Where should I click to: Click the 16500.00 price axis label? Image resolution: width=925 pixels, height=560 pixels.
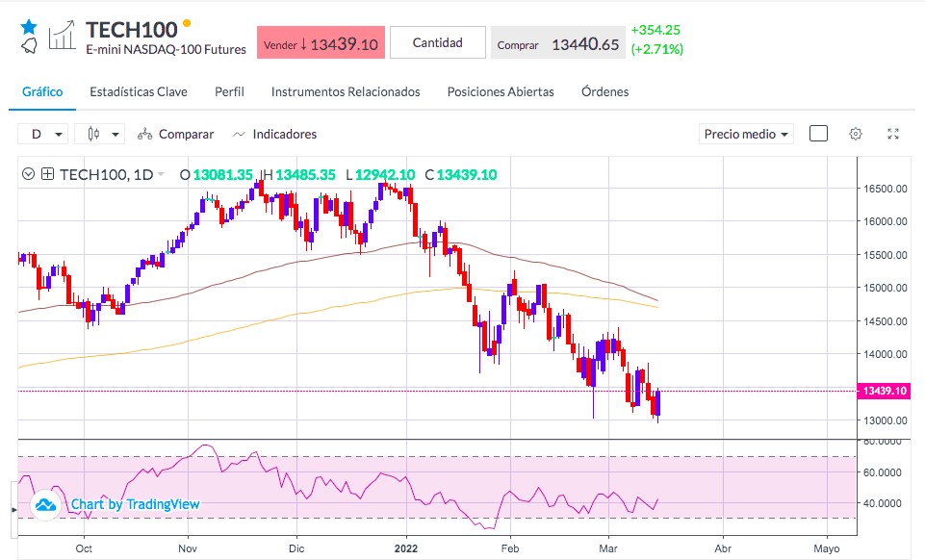pyautogui.click(x=886, y=189)
